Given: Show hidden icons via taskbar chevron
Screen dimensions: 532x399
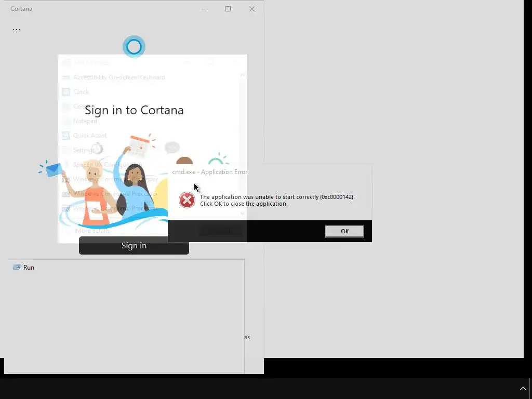Looking at the screenshot, I should [523, 389].
